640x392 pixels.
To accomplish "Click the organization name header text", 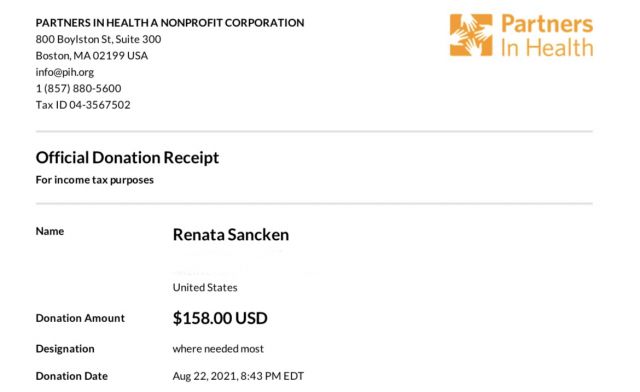I will coord(170,23).
